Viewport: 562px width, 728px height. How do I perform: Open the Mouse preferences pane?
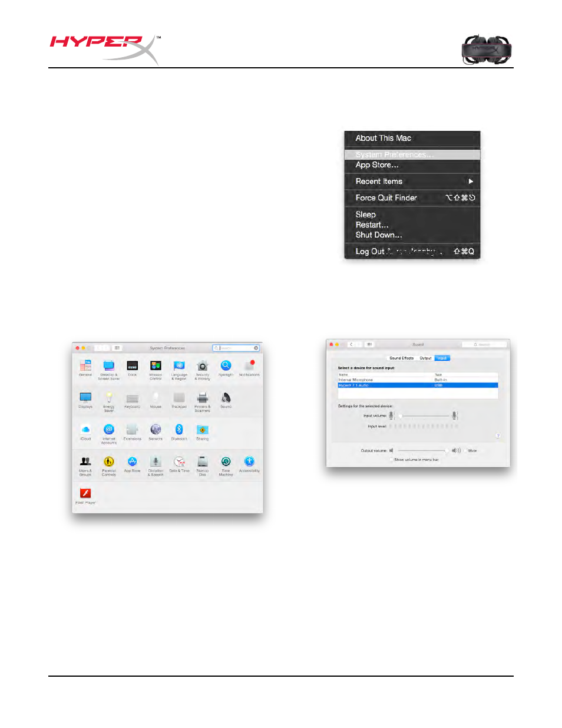click(156, 400)
